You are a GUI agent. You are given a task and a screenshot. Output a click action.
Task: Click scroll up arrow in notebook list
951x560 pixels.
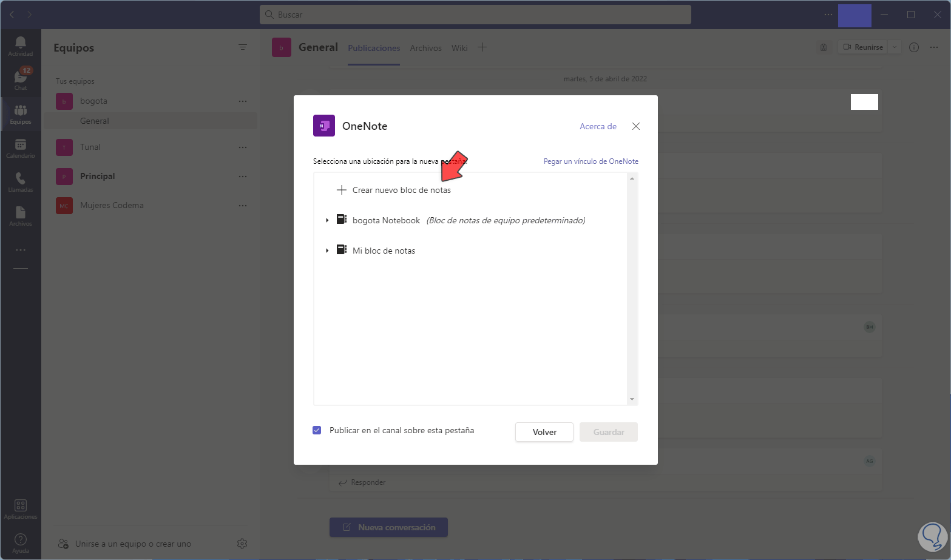coord(632,178)
